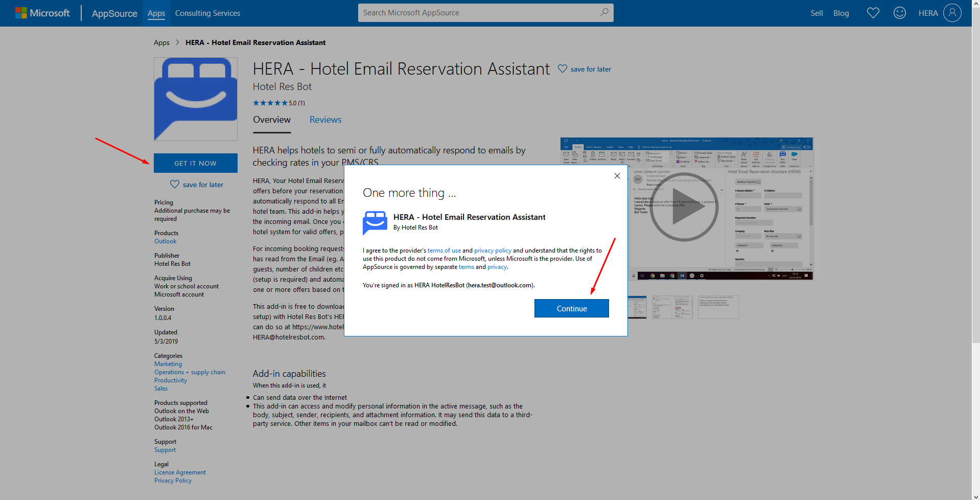
Task: Select the third screenshot thumbnail below the video
Action: pyautogui.click(x=718, y=307)
